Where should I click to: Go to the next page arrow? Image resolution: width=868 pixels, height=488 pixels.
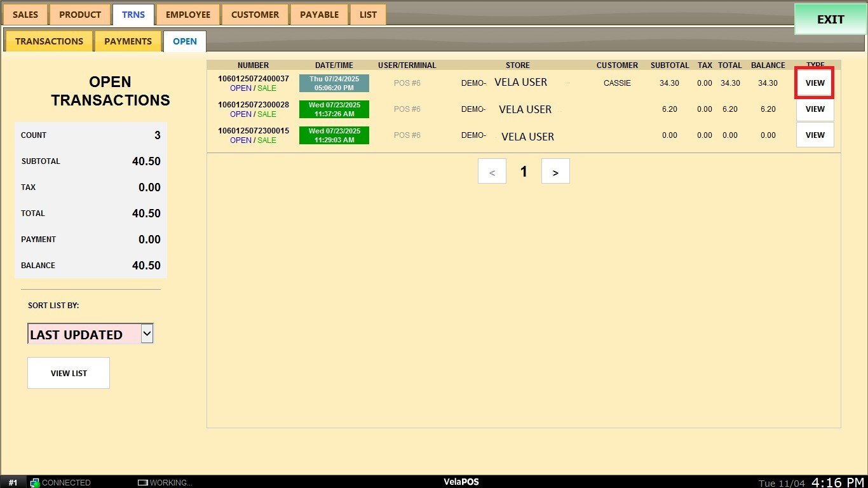555,172
